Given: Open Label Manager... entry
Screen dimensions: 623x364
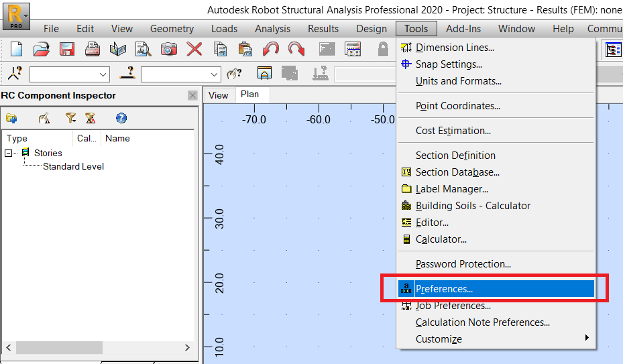Looking at the screenshot, I should coord(496,189).
